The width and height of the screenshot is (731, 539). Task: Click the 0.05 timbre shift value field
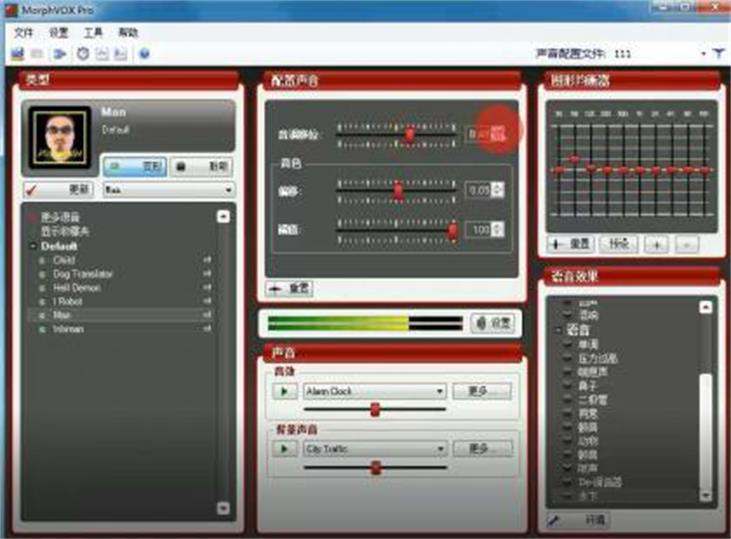click(479, 190)
